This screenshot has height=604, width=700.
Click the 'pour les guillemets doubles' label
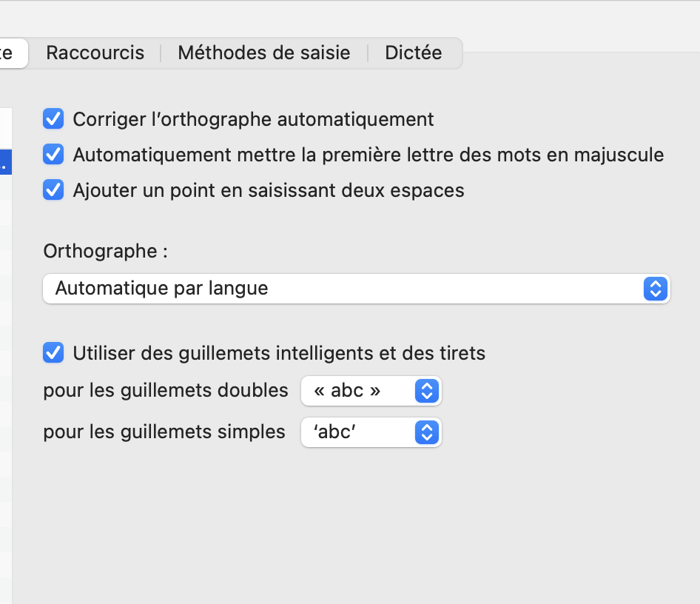pos(166,390)
